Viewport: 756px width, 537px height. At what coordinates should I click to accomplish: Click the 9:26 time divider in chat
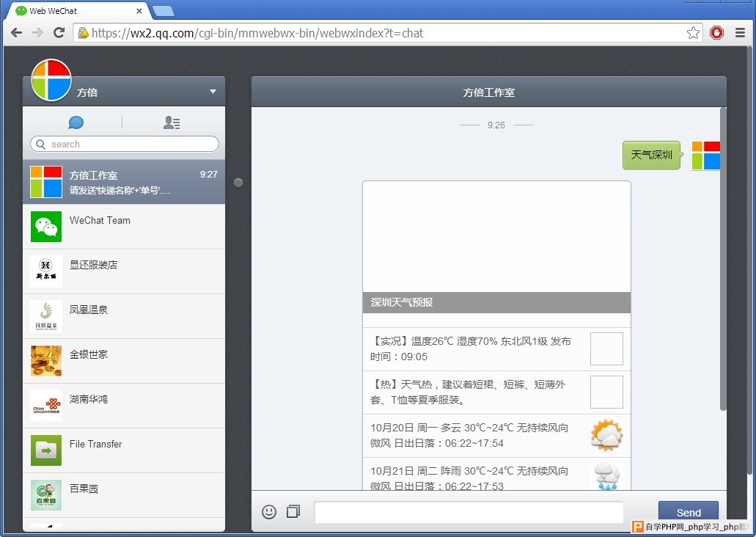496,125
